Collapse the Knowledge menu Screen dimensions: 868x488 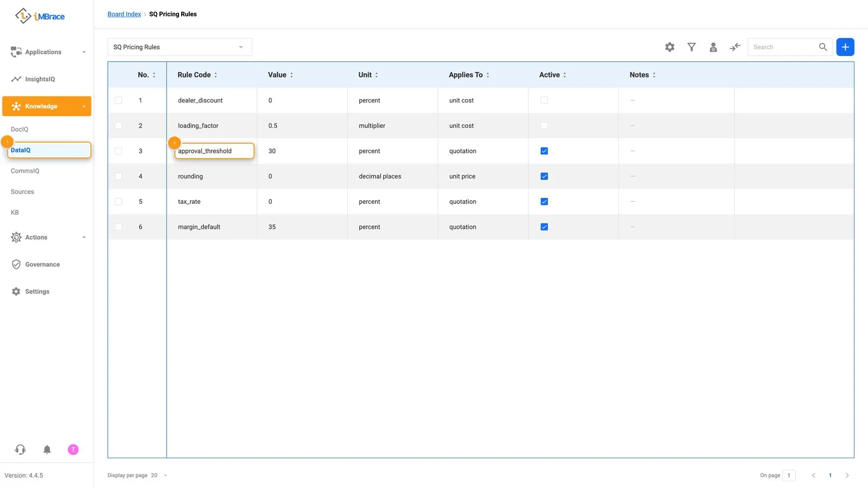47,106
